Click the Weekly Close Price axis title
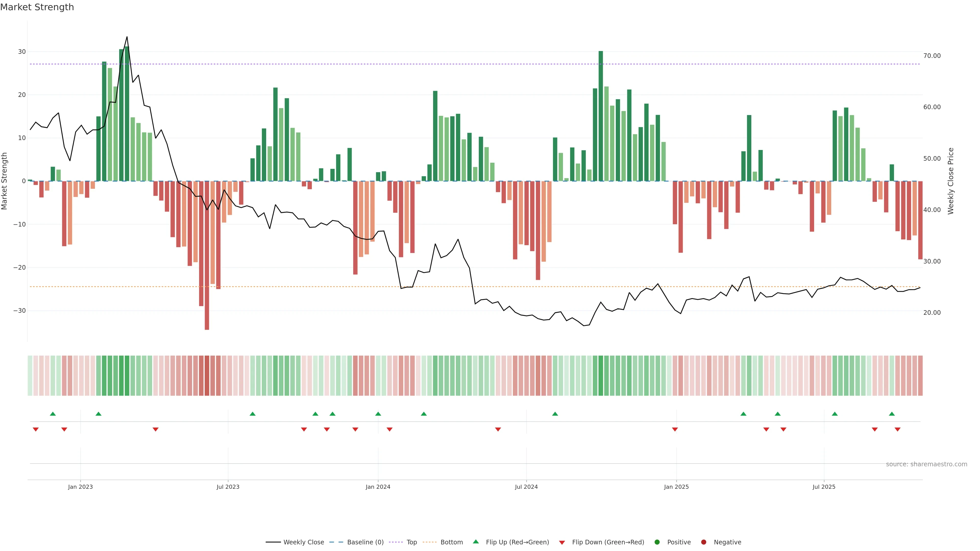The width and height of the screenshot is (980, 551). pyautogui.click(x=951, y=181)
